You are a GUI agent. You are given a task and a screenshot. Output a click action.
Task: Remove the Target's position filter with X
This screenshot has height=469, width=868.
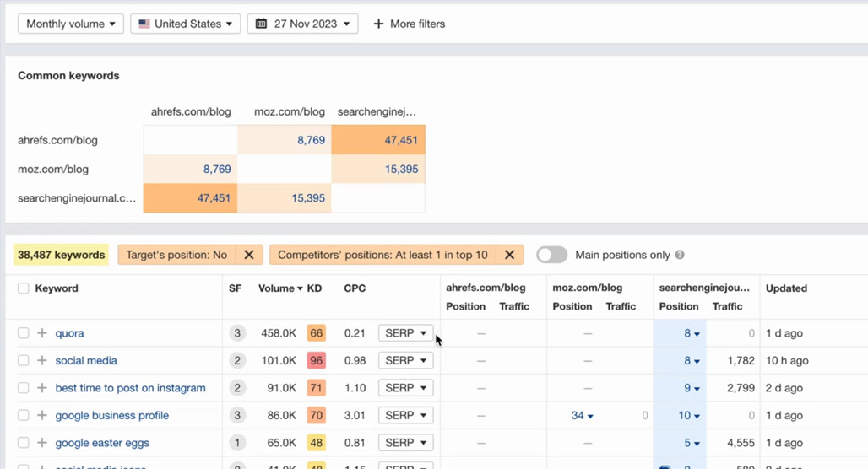249,255
